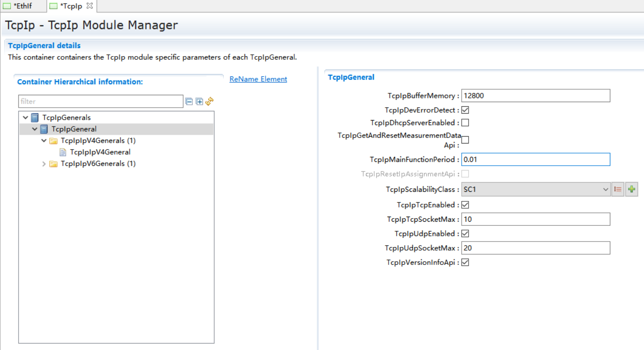Screen dimensions: 644x350
Task: Select the TcpIpIpV6Generals folder
Action: coord(98,164)
